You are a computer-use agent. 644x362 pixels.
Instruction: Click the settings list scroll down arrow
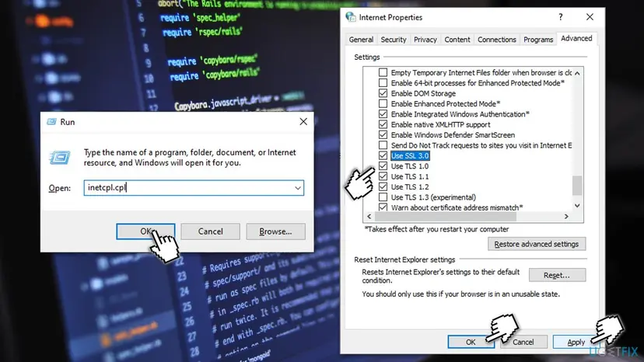[x=577, y=206]
